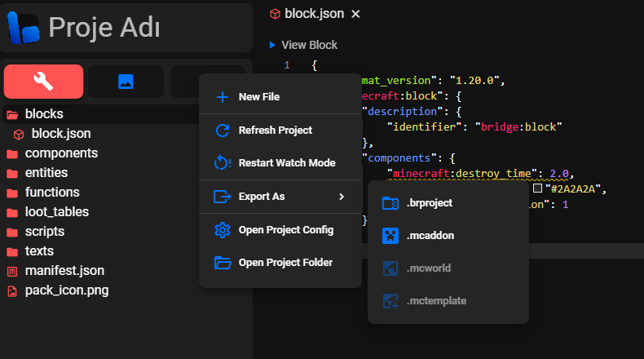Screen dimensions: 644x359
Task: Click the #2A2A2A color swatch
Action: tap(537, 188)
